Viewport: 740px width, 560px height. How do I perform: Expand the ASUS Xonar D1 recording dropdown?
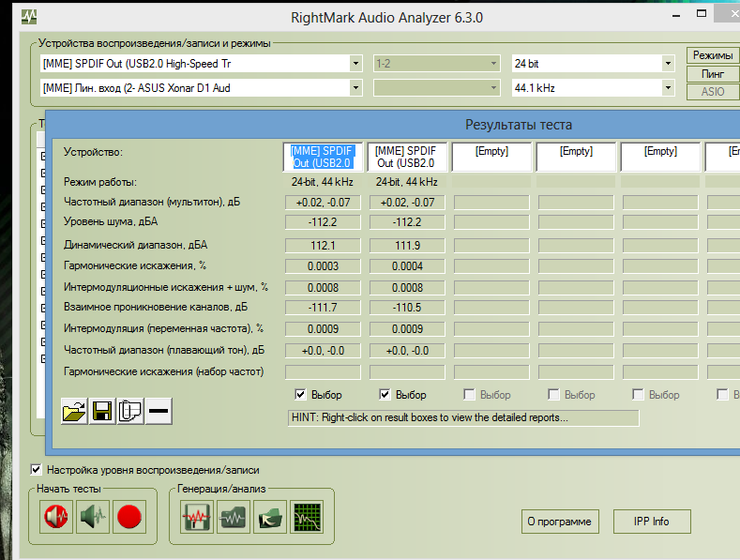coord(355,88)
